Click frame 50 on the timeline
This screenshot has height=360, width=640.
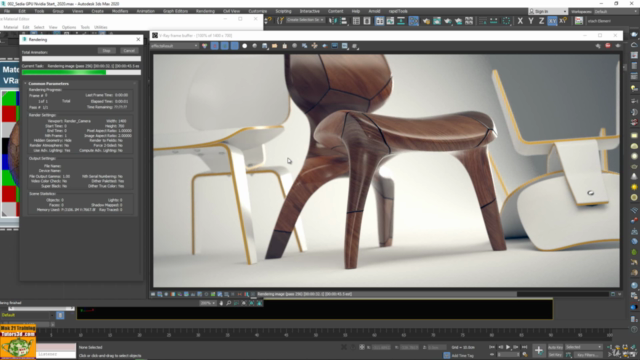[x=315, y=335]
